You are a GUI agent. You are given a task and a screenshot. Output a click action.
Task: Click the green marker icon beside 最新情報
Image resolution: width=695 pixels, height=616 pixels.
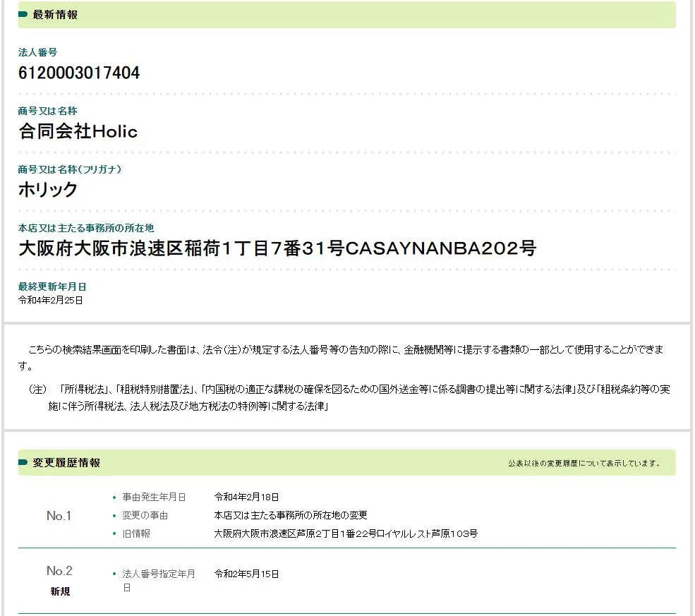23,15
